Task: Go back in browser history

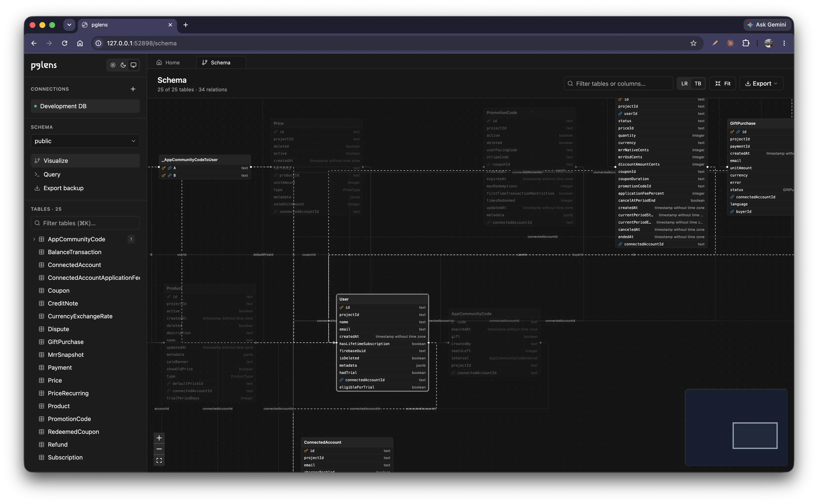Action: click(x=34, y=43)
